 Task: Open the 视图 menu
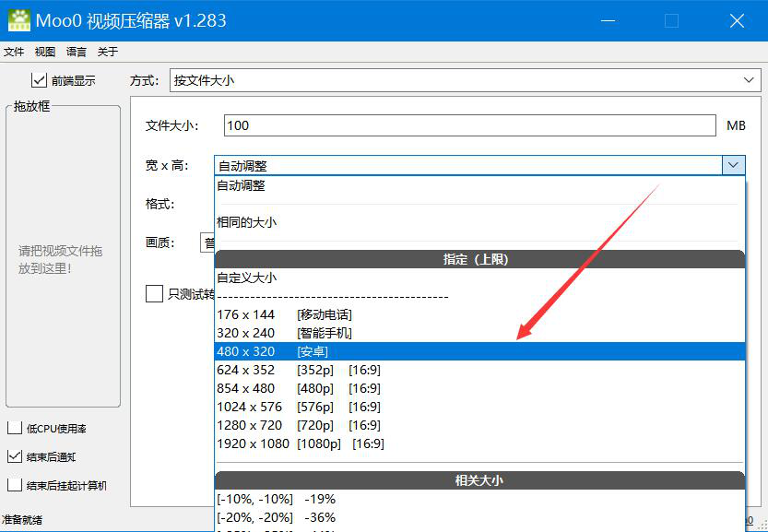tap(45, 52)
